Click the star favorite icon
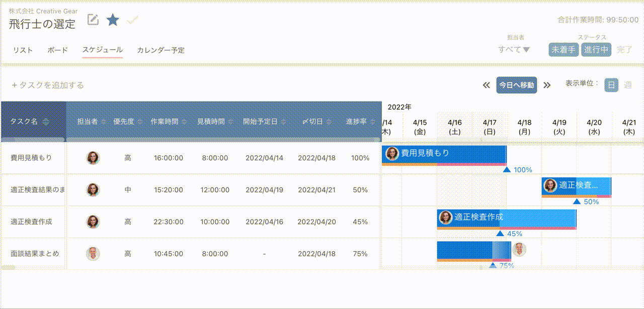 point(113,20)
